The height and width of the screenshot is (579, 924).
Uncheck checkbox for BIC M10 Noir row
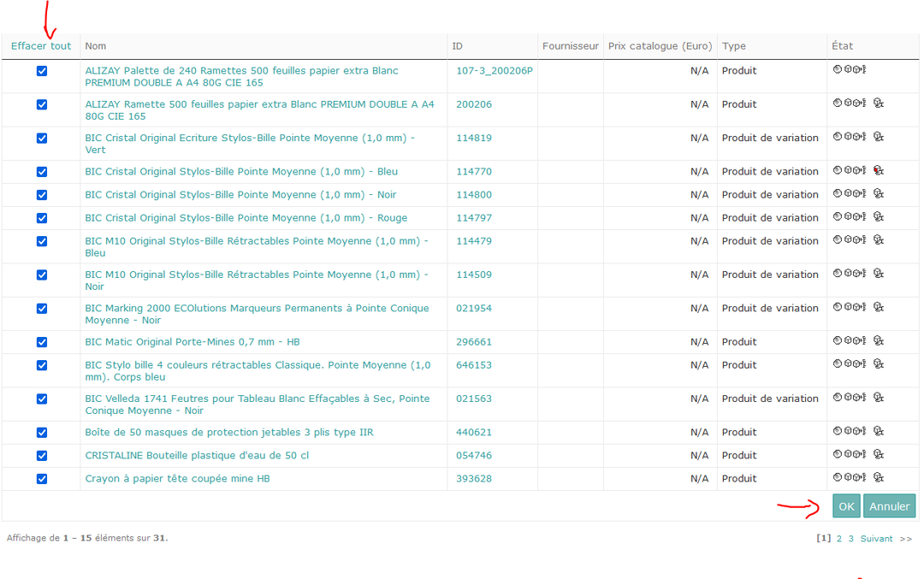(x=42, y=275)
